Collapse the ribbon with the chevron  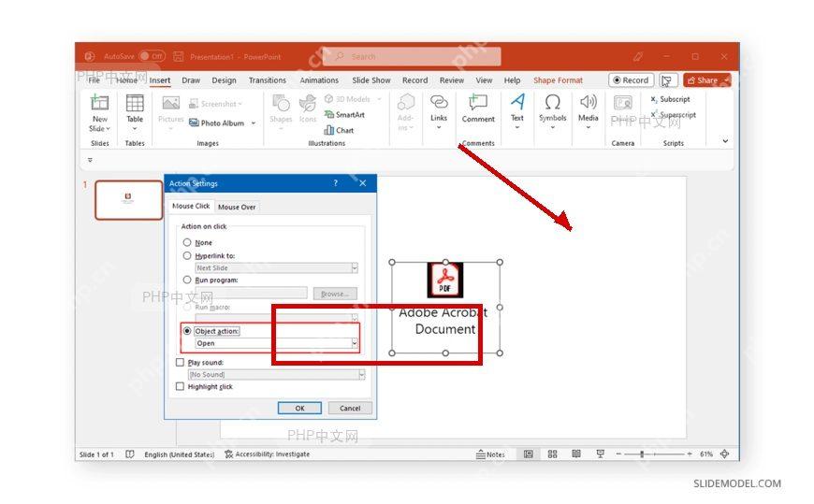tap(725, 141)
